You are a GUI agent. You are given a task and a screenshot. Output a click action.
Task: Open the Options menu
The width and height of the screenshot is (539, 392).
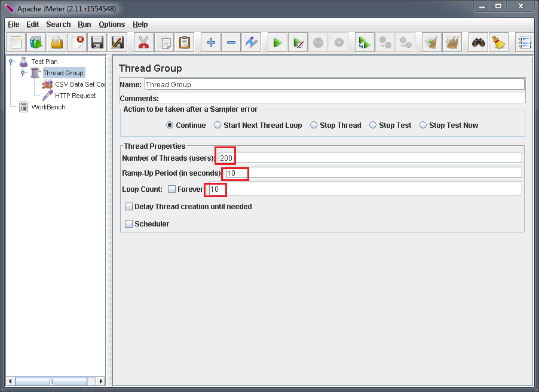112,24
